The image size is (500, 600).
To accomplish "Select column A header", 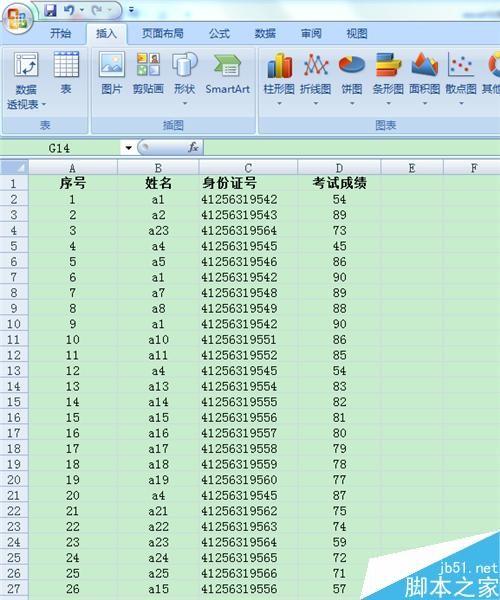I will pyautogui.click(x=73, y=168).
